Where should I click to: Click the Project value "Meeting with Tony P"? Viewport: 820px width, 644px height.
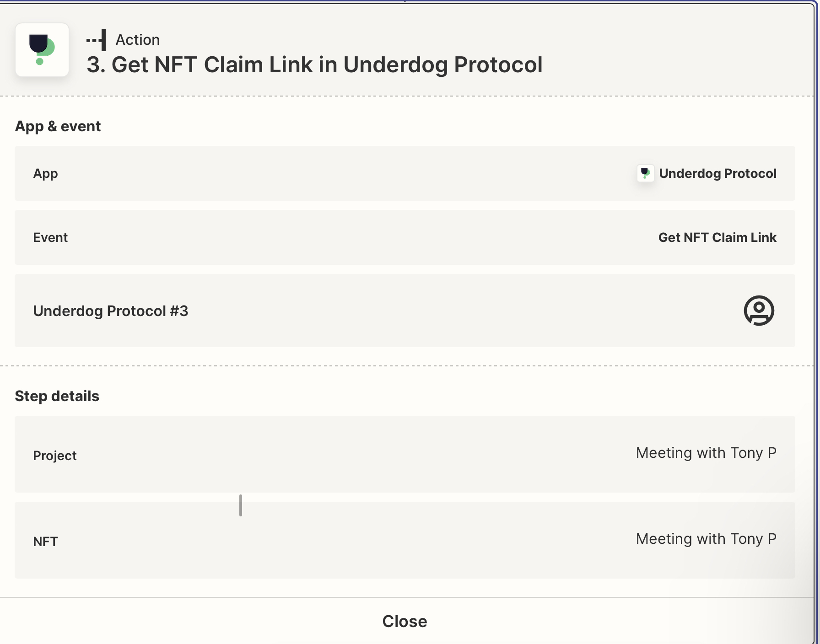tap(706, 453)
